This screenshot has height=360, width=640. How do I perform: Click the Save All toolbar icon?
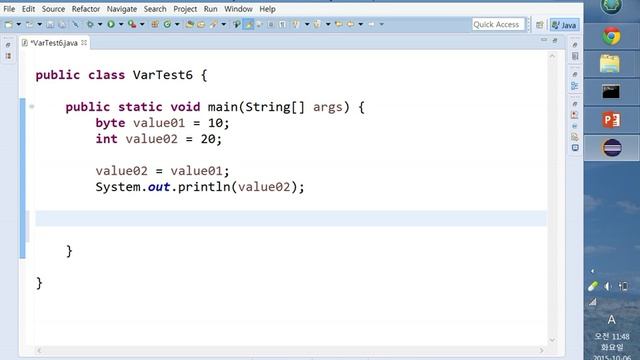point(62,24)
